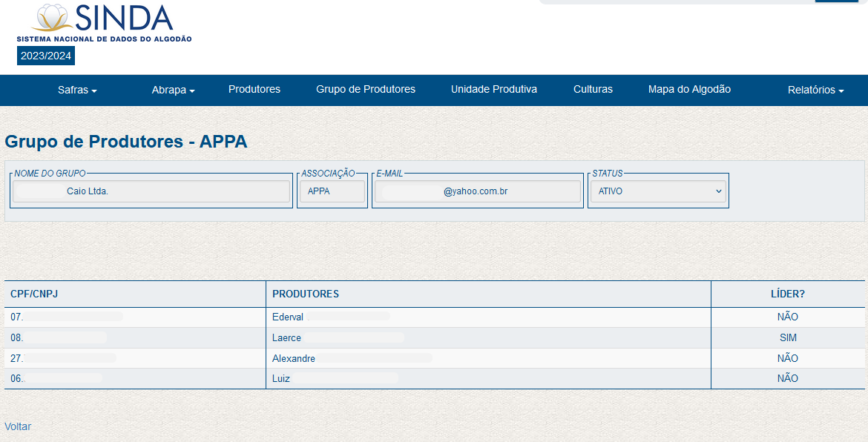Image resolution: width=868 pixels, height=442 pixels.
Task: Click the Líder? column header
Action: (787, 294)
